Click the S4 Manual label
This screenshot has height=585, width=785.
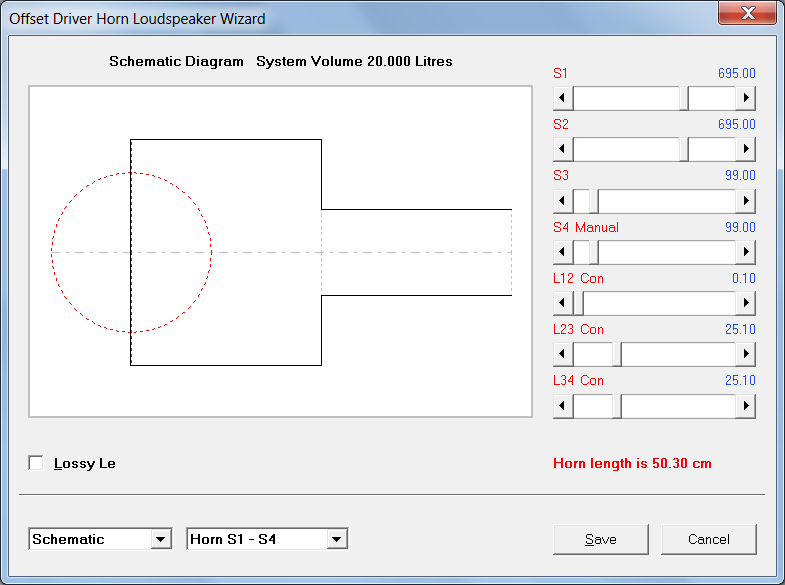[586, 227]
